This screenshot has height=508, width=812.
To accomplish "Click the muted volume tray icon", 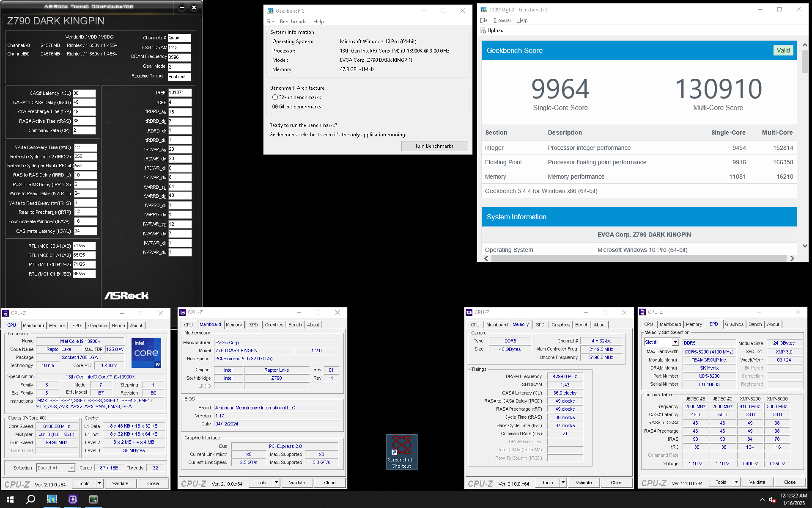I will tap(772, 500).
